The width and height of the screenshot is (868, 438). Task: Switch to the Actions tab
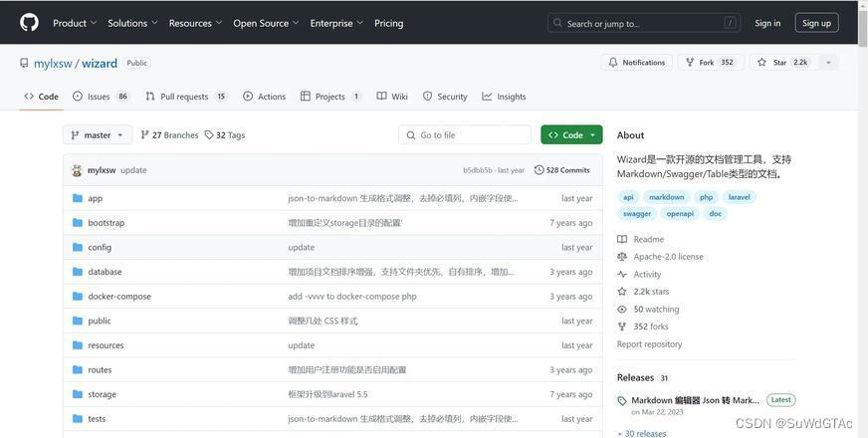click(x=265, y=97)
